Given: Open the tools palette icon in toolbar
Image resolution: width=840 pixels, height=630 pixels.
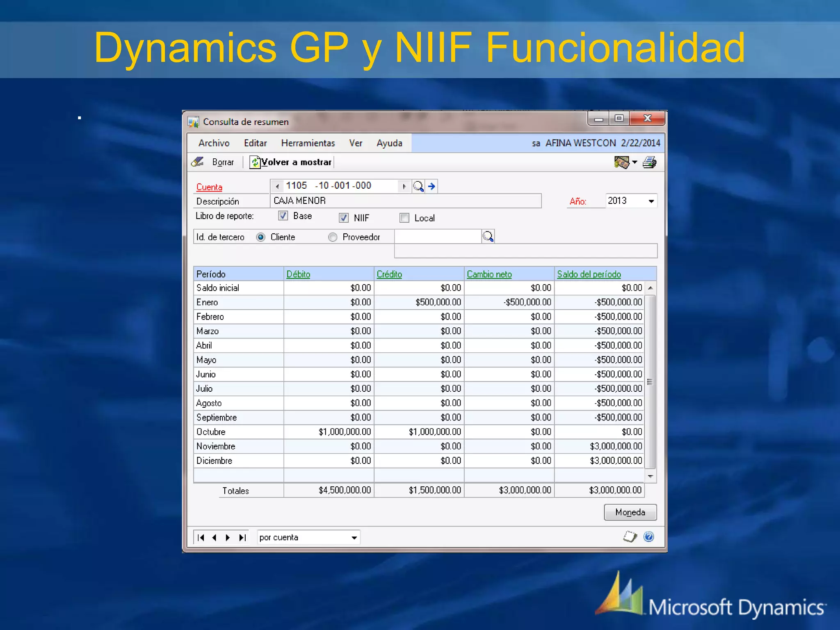Looking at the screenshot, I should coord(622,162).
